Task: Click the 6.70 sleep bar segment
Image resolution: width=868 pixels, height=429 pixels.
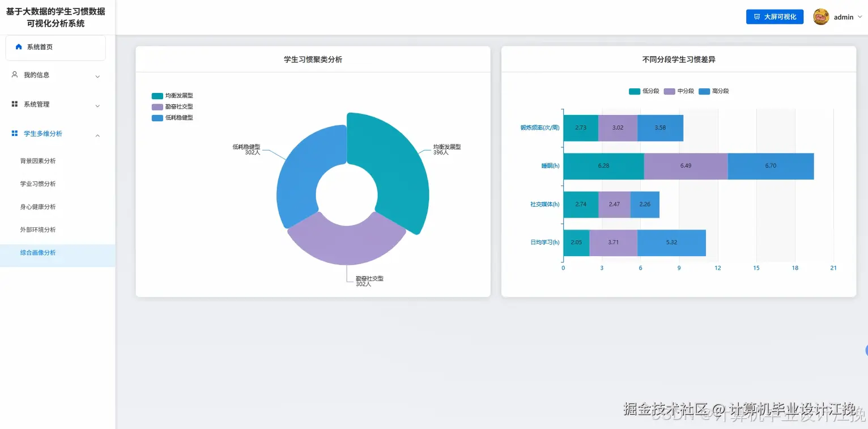Action: pyautogui.click(x=771, y=166)
